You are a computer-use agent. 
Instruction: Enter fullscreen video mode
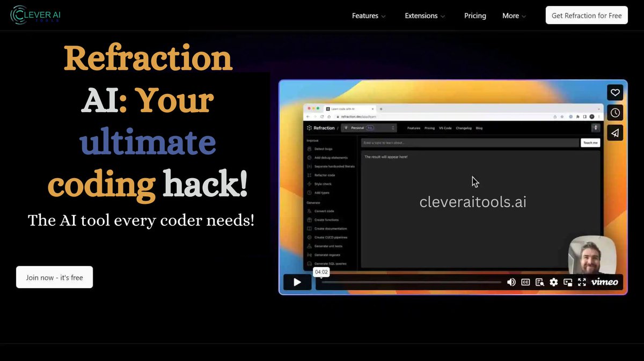tap(582, 282)
